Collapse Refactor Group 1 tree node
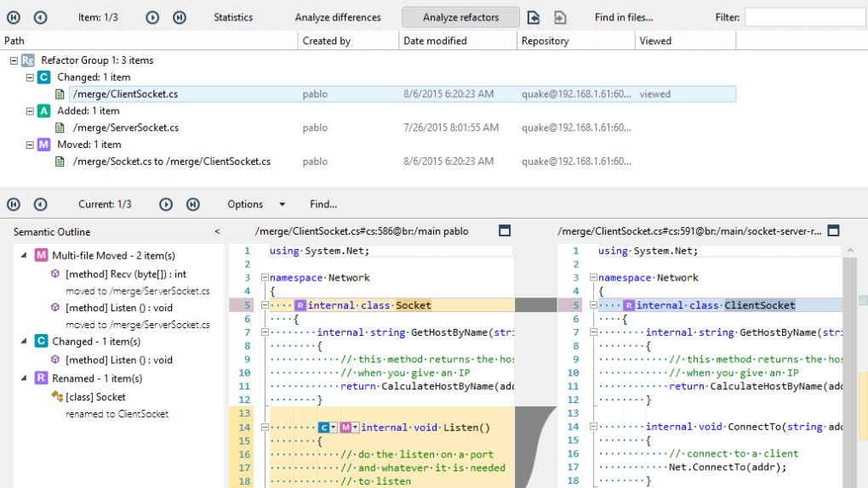The image size is (868, 488). point(14,60)
